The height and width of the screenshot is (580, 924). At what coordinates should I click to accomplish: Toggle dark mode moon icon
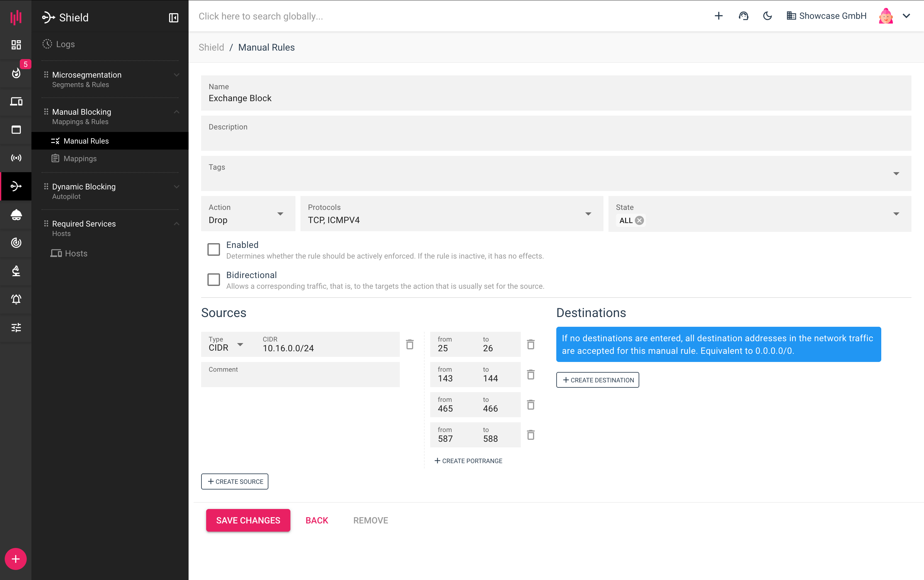[x=767, y=16]
